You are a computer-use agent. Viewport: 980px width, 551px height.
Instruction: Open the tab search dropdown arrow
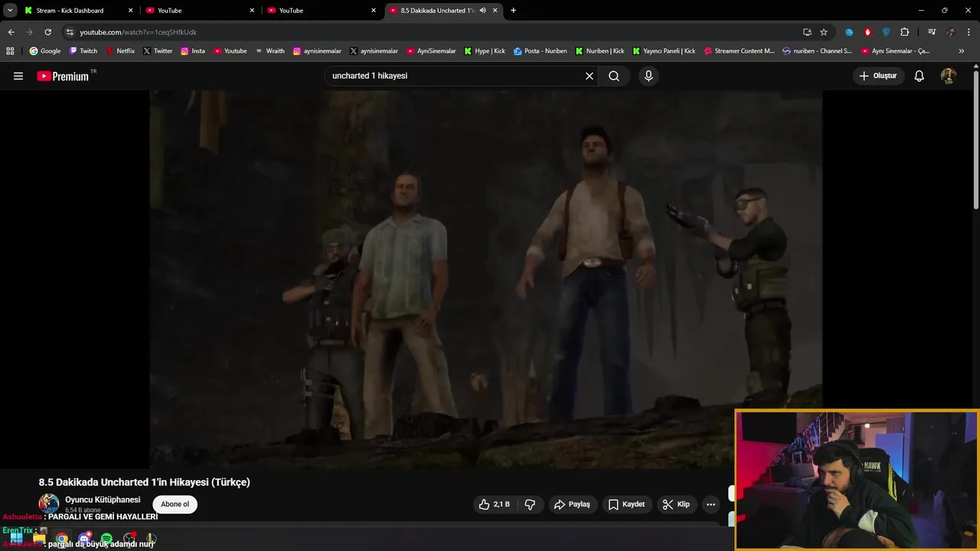coord(10,11)
